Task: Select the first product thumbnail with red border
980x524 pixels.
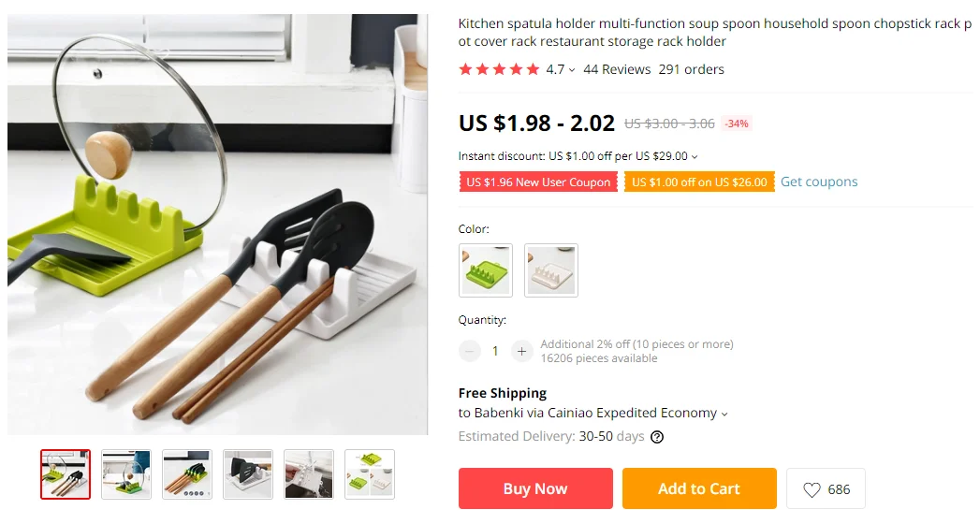Action: [x=66, y=474]
